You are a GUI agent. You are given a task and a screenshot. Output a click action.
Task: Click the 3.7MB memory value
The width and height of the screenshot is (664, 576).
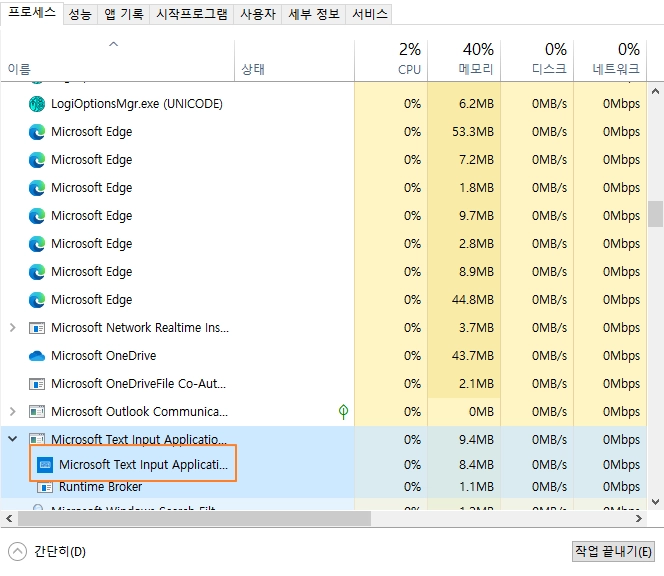[476, 328]
